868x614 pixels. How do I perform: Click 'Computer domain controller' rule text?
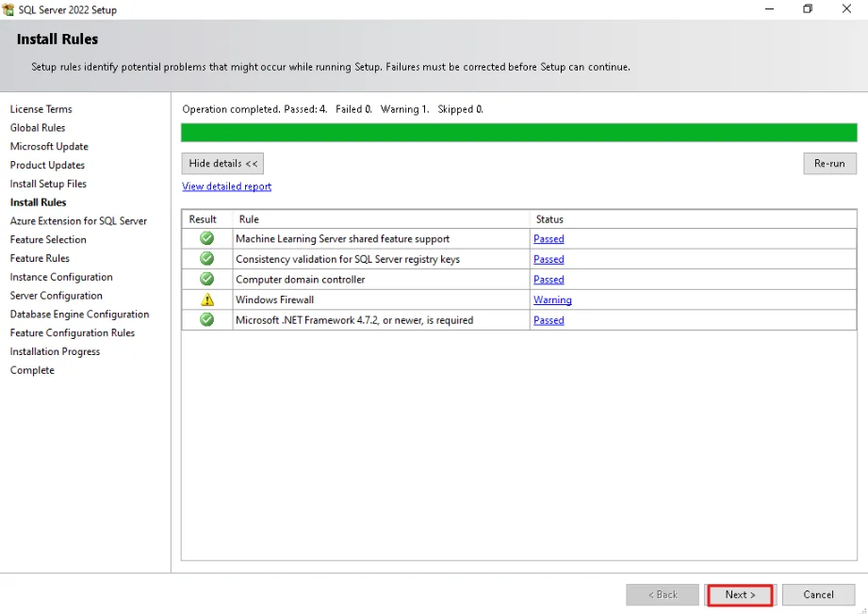pos(301,280)
